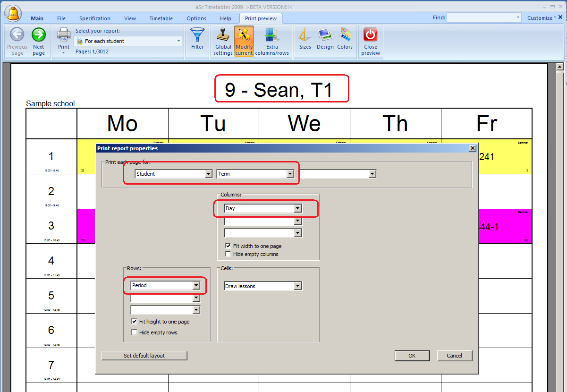This screenshot has width=567, height=392.
Task: Enable Hide empty rows checkbox
Action: (x=135, y=332)
